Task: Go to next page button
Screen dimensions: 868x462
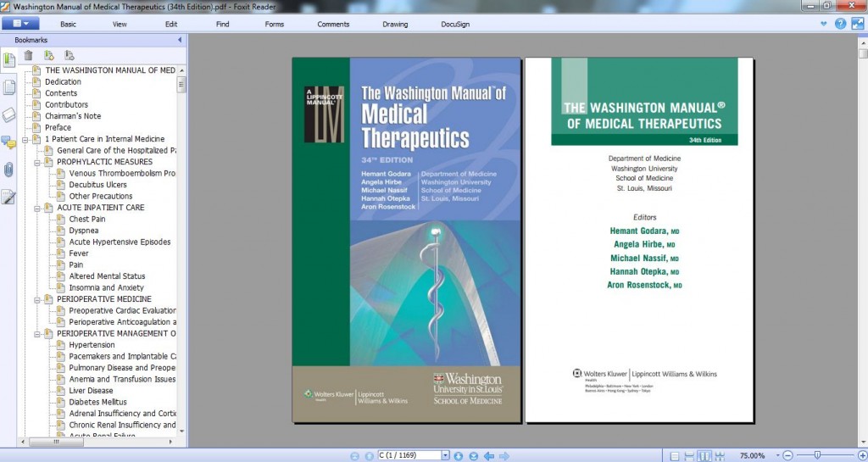Action: click(459, 456)
